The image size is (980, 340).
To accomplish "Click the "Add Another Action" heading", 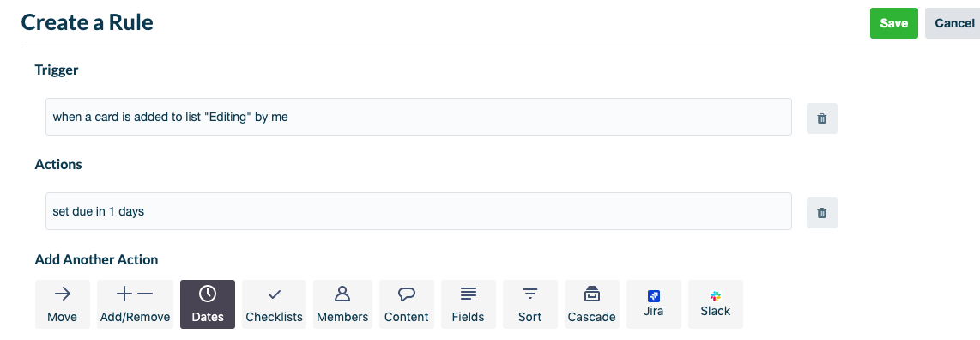I will pos(96,259).
